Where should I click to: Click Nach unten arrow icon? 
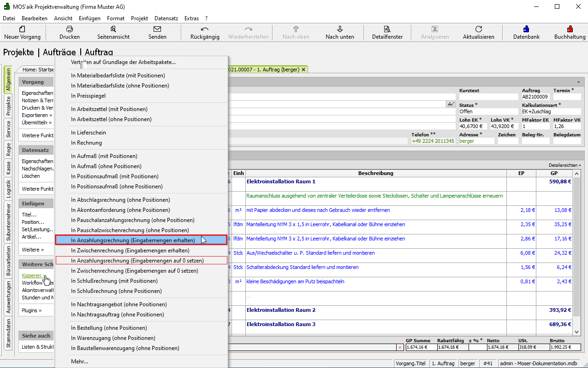pos(340,29)
